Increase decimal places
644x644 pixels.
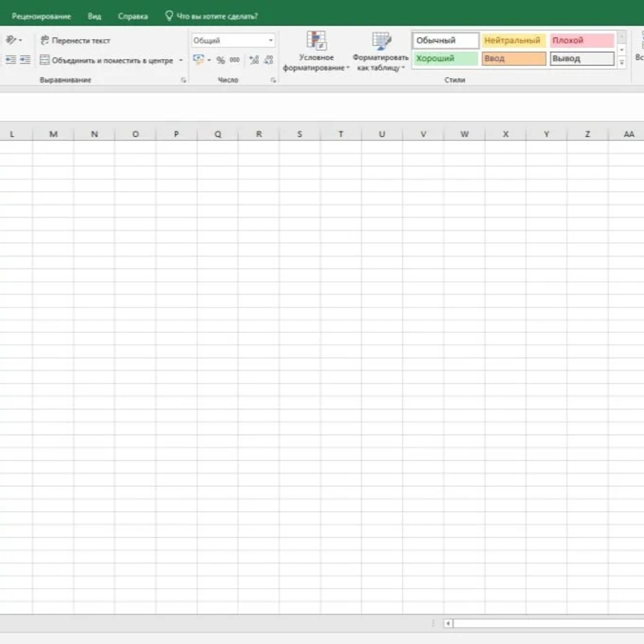[x=254, y=60]
